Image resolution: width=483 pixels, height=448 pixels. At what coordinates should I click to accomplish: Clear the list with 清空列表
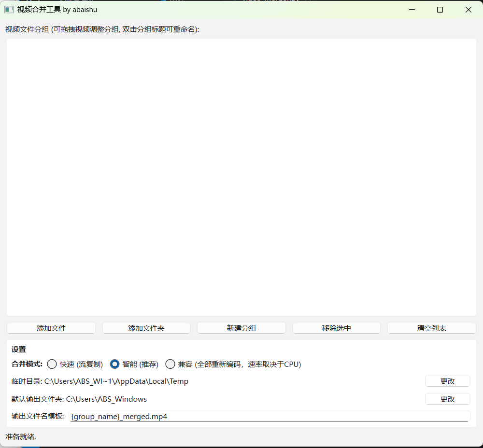coord(431,328)
